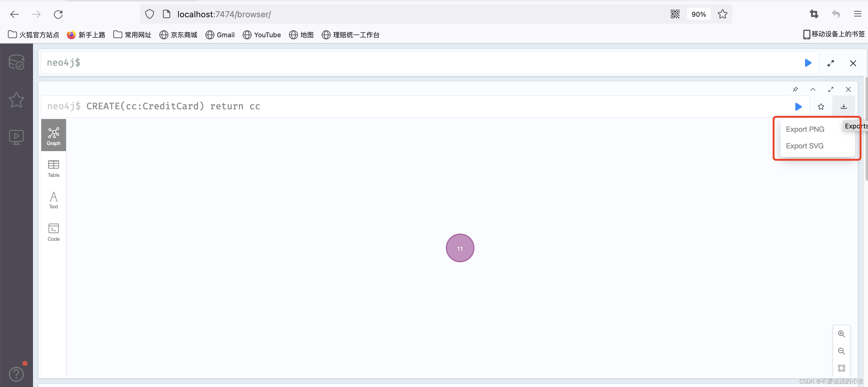The width and height of the screenshot is (868, 387).
Task: Expand the top editor to fullscreen
Action: 831,63
